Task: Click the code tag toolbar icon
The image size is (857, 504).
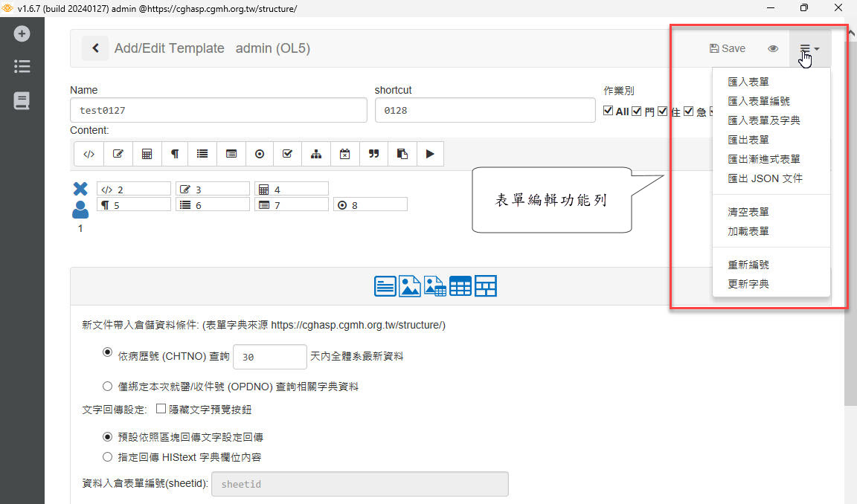Action: tap(89, 154)
